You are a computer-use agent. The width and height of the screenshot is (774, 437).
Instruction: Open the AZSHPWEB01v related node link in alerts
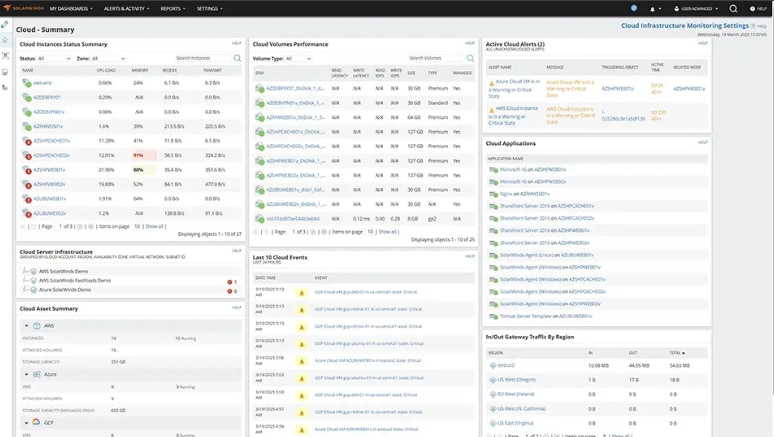689,89
